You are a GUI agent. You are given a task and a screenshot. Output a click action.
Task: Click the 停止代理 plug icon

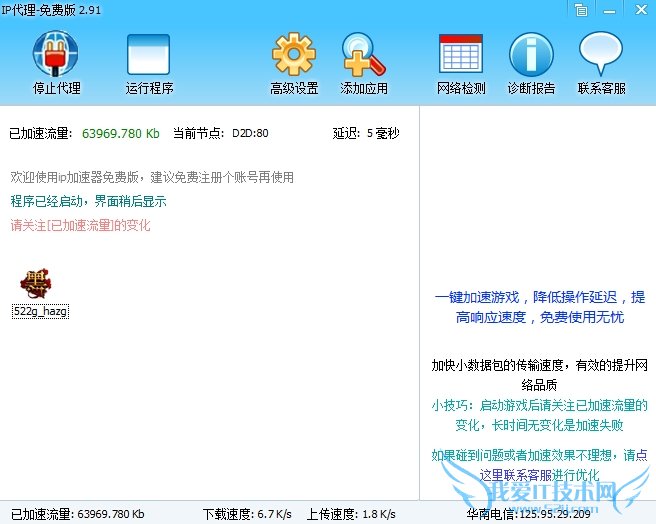[56, 53]
